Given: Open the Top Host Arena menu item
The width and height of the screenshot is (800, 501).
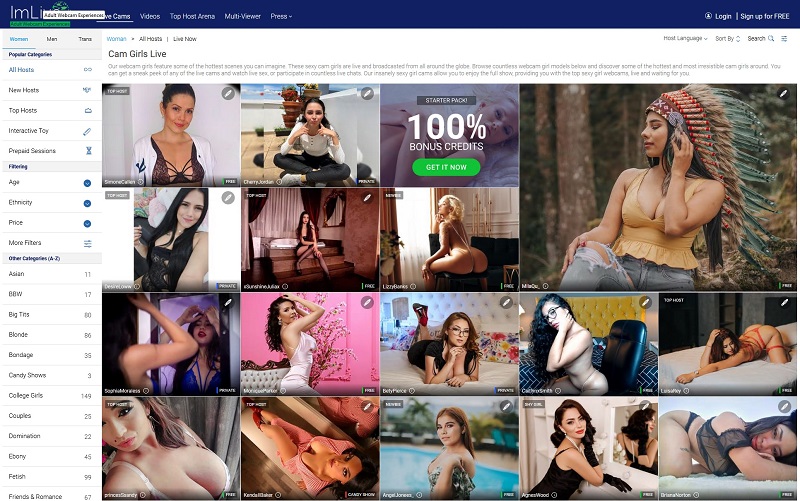Looking at the screenshot, I should 192,16.
